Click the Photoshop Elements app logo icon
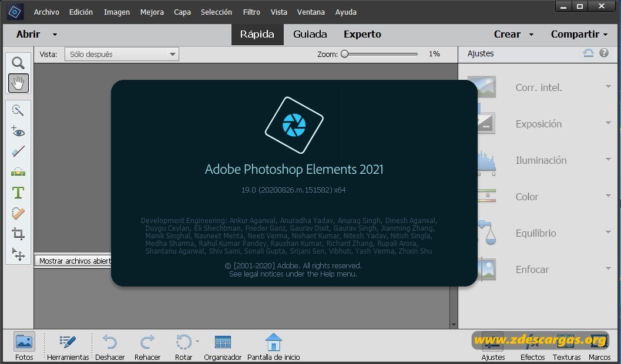The height and width of the screenshot is (364, 621). click(x=15, y=12)
